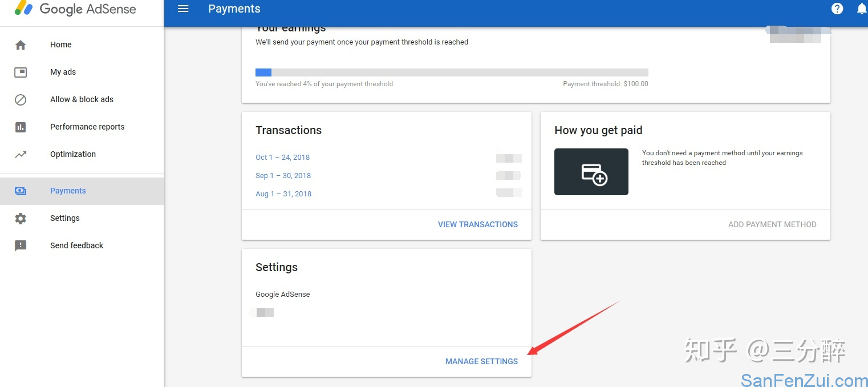Click the Allow & block ads icon
Viewport: 868px width, 387px height.
[21, 99]
